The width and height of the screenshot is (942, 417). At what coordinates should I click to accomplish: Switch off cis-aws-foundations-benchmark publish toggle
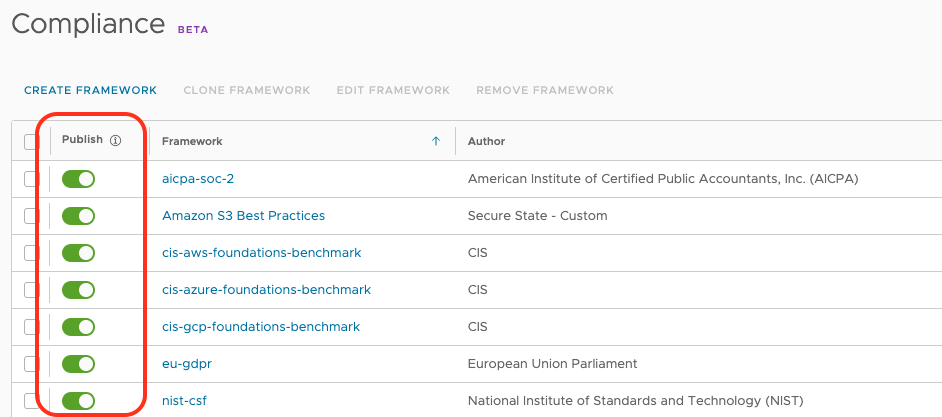pyautogui.click(x=78, y=253)
